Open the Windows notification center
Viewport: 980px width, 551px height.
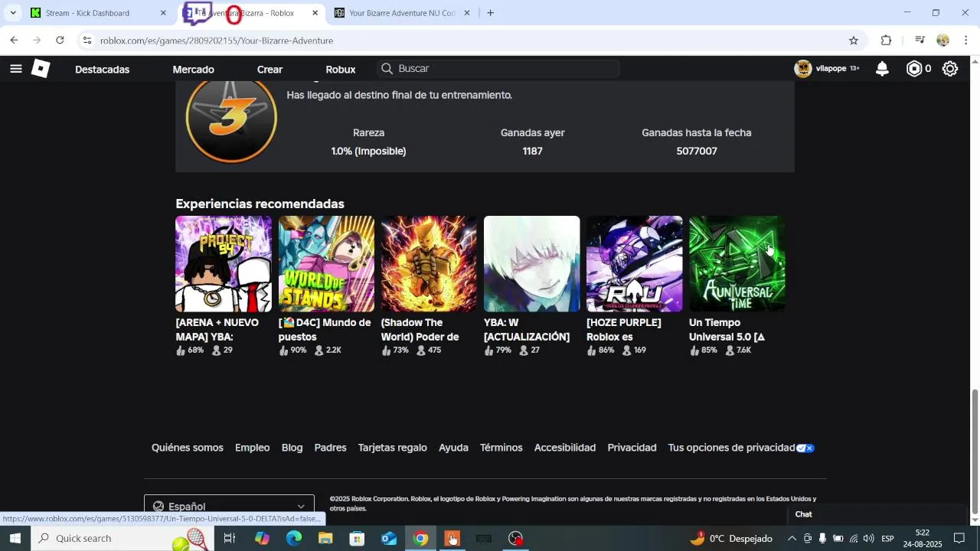point(959,538)
